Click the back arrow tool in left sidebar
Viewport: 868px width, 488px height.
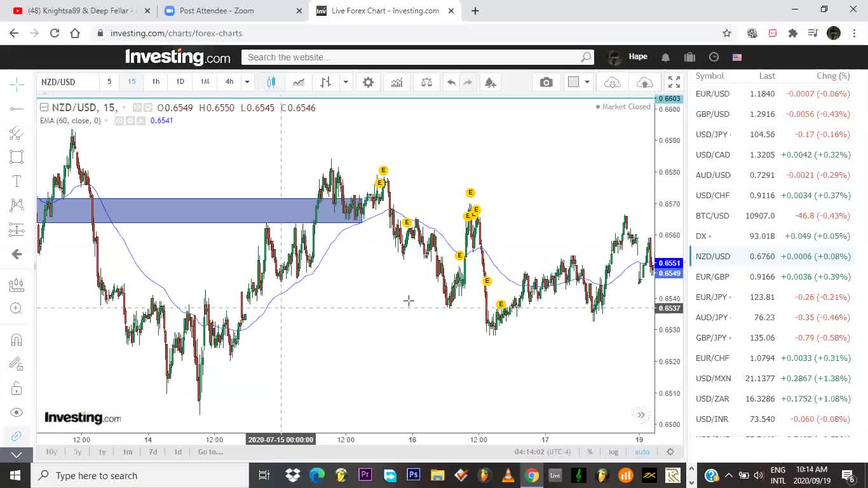point(17,254)
